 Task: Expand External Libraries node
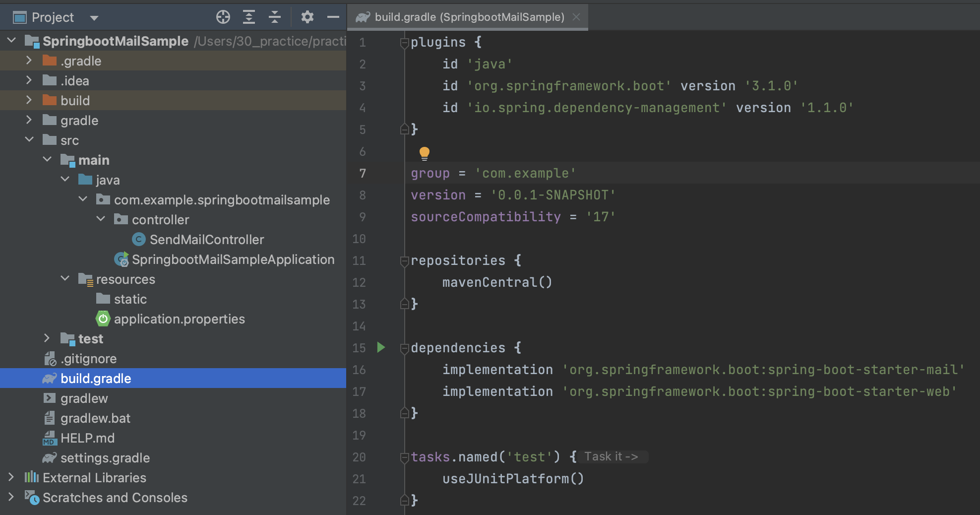(11, 477)
